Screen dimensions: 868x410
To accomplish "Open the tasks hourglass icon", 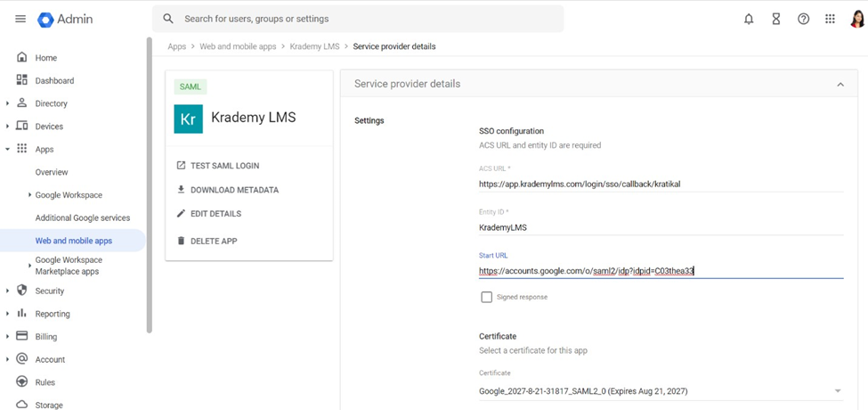I will pos(776,19).
